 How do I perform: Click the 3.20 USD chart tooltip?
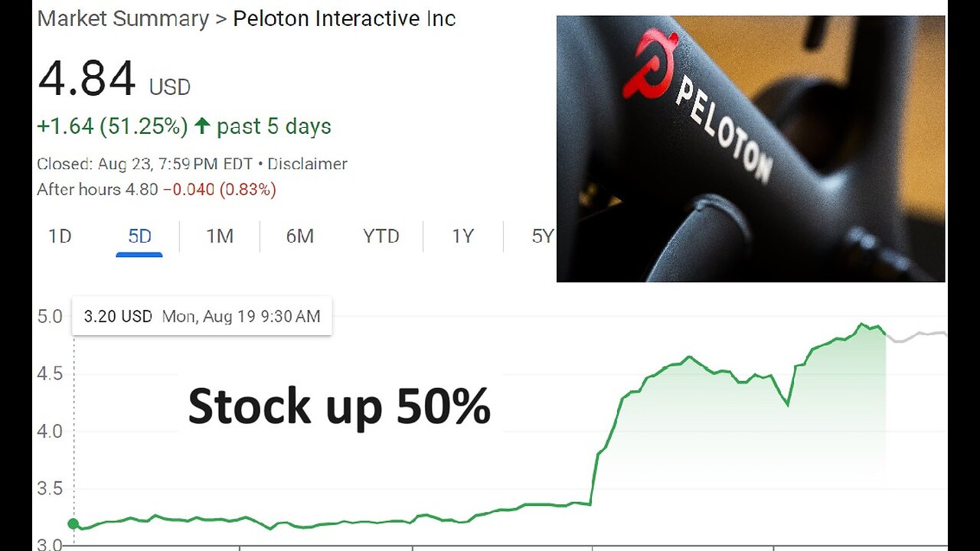point(201,316)
